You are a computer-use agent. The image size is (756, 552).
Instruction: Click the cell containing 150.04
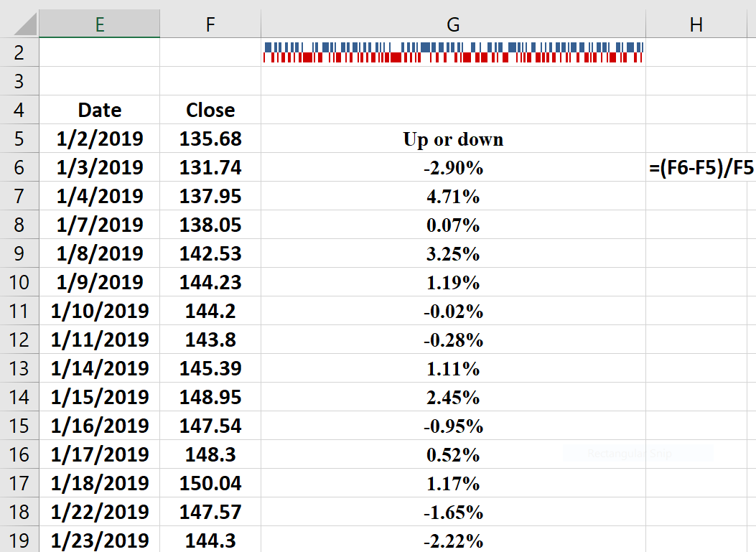tap(210, 483)
